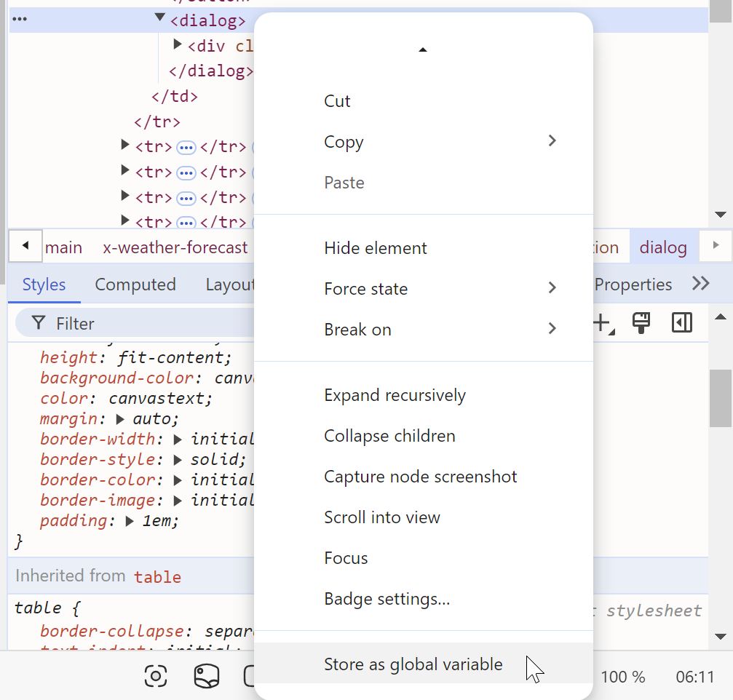Viewport: 733px width, 700px height.
Task: Click Styles pane scroll-down arrow
Action: pos(721,637)
